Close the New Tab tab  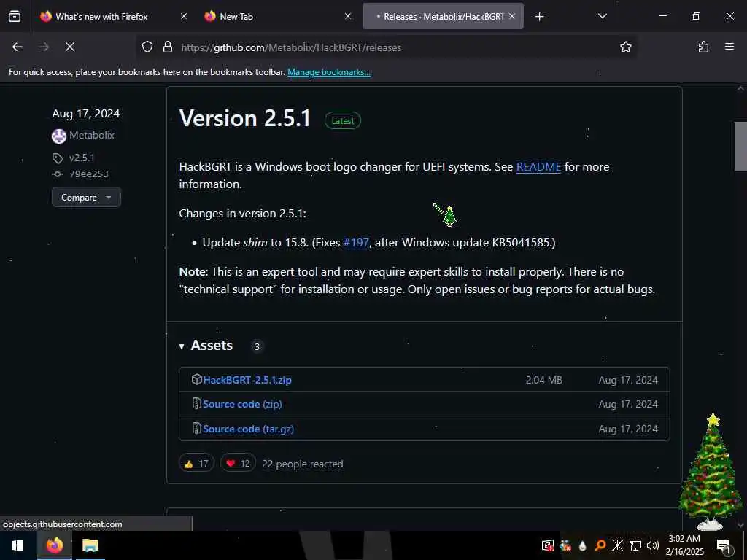coord(348,16)
